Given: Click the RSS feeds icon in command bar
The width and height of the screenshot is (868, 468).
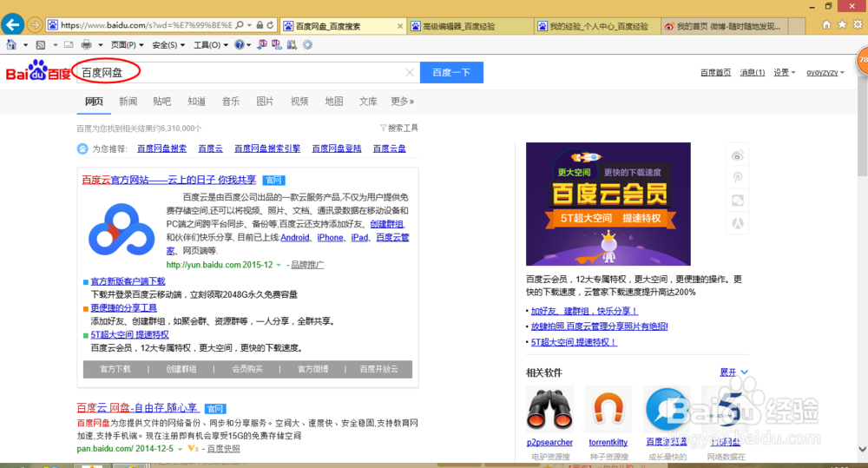Looking at the screenshot, I should [x=41, y=45].
